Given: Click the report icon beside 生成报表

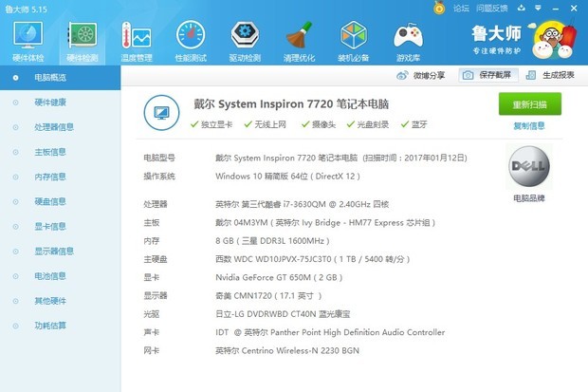Looking at the screenshot, I should (531, 76).
